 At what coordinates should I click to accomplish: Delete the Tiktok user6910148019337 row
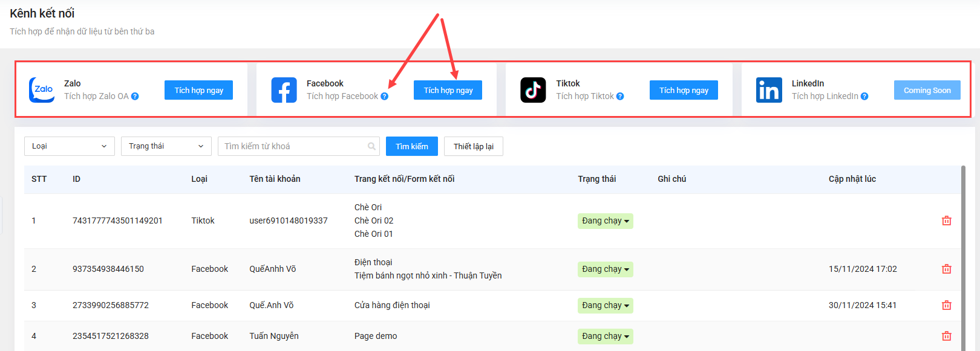947,221
